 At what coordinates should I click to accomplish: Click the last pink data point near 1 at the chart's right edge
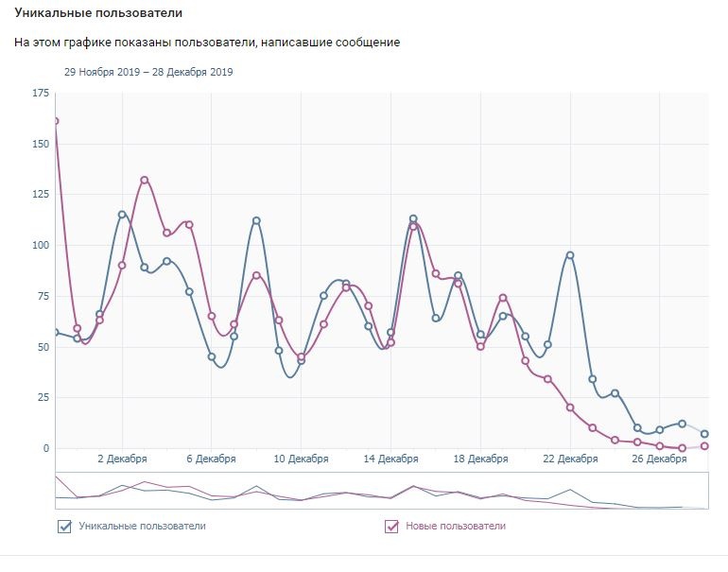click(x=704, y=446)
